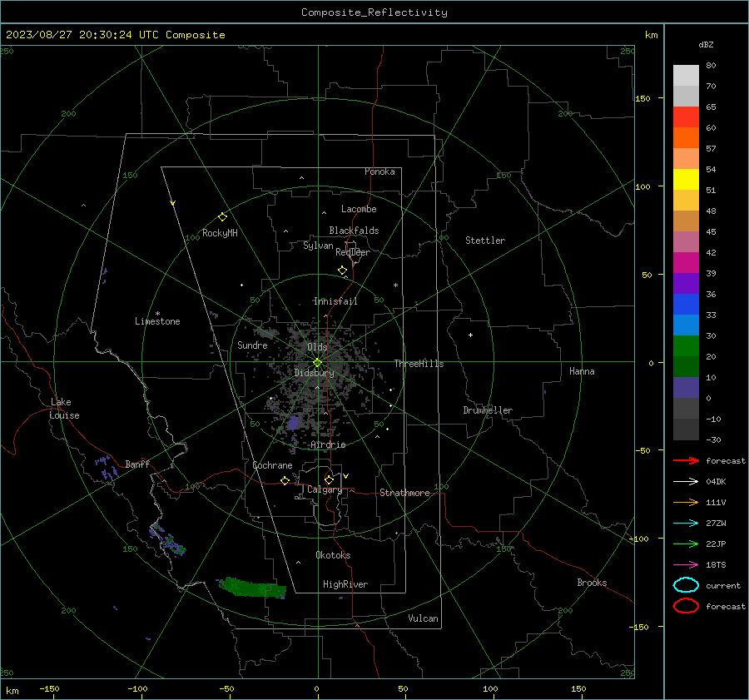This screenshot has height=700, width=749.
Task: Click the Didsbury town label
Action: [x=314, y=373]
